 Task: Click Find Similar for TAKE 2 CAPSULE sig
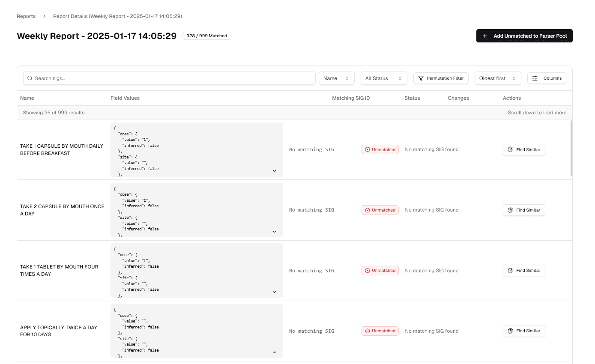coord(524,210)
